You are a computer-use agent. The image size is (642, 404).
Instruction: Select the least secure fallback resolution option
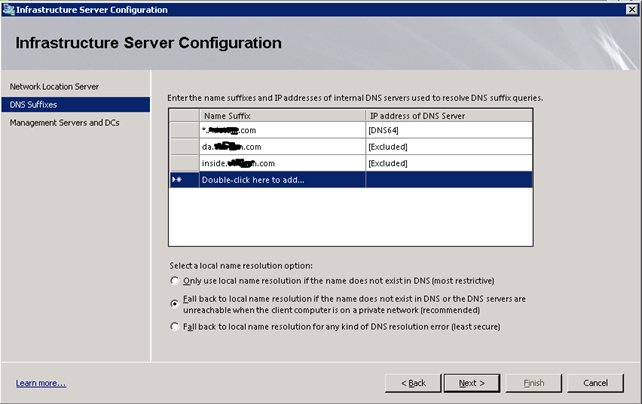(176, 327)
